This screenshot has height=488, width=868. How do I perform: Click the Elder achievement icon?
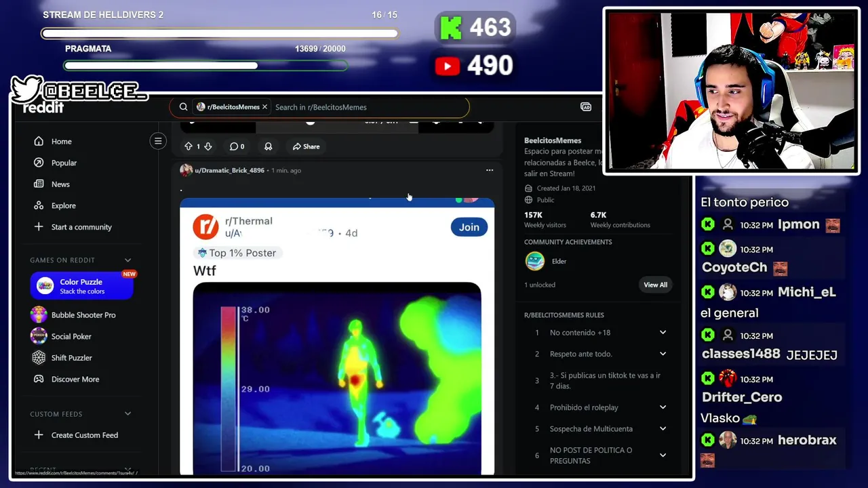(x=535, y=261)
